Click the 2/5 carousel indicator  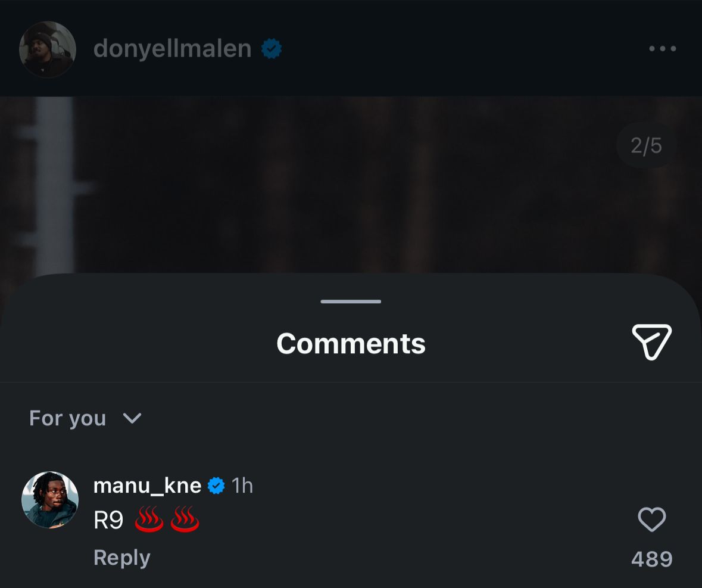click(646, 146)
